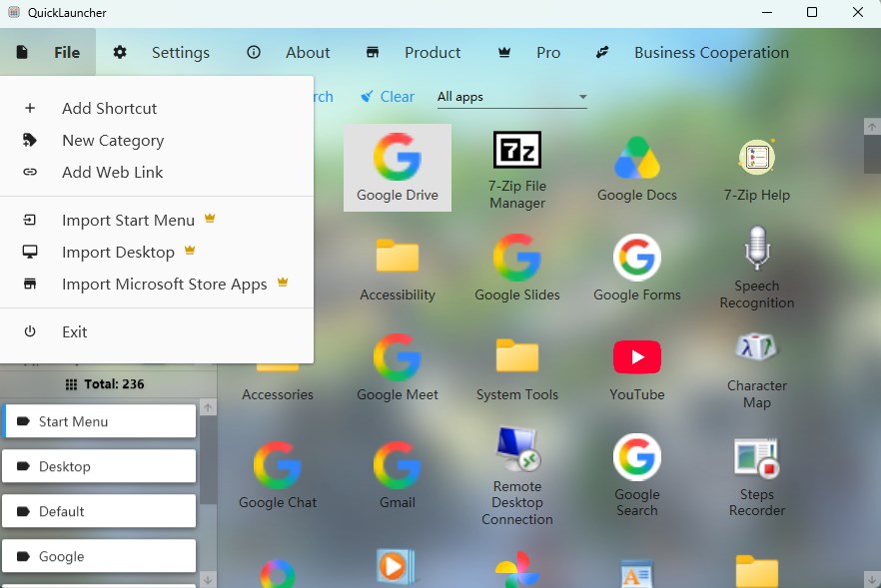Open the Google Search shortcut

click(x=636, y=474)
